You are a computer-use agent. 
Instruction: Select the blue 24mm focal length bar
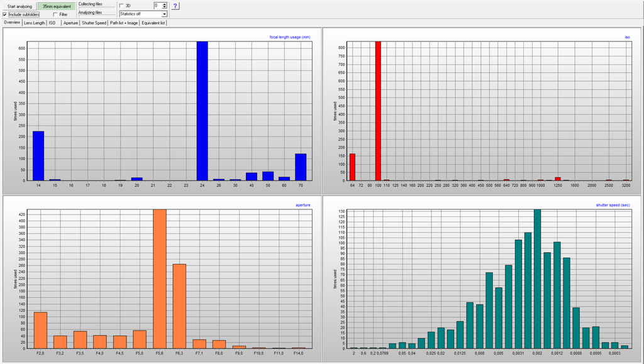click(202, 111)
